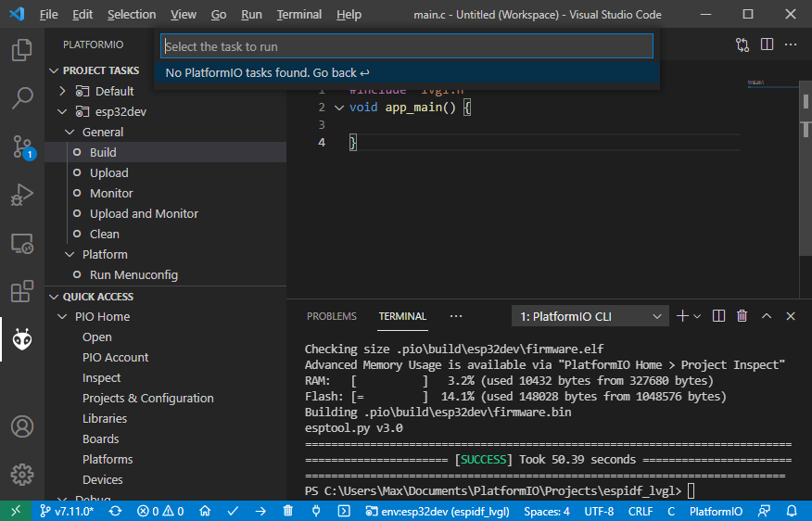Select the PlatformIO alien icon
This screenshot has width=812, height=521.
point(21,339)
